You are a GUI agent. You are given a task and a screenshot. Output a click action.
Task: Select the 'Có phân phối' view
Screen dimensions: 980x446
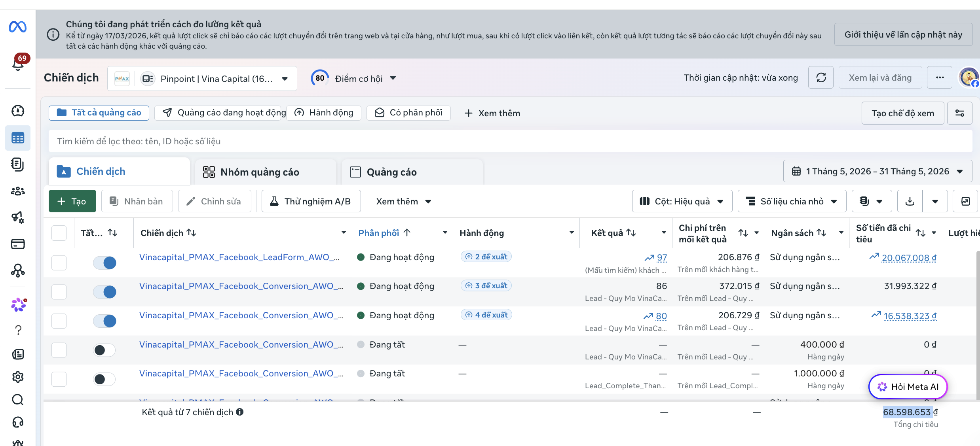[x=408, y=113]
